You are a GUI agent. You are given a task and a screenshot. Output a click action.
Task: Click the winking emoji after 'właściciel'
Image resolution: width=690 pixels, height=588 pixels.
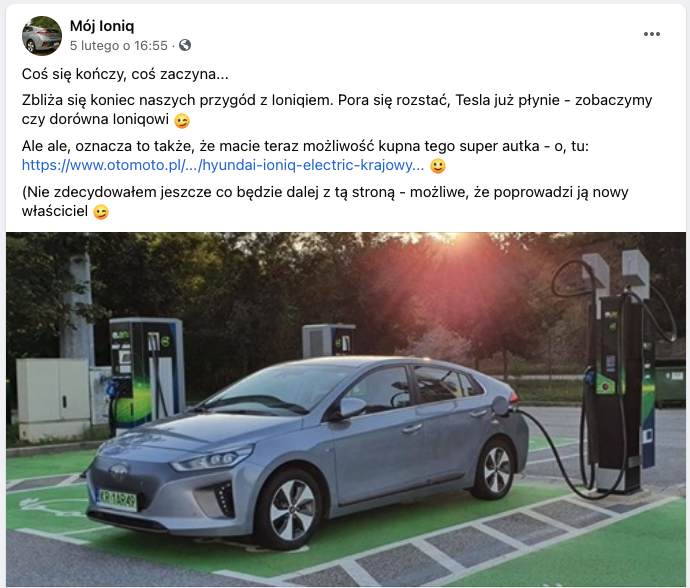click(101, 212)
